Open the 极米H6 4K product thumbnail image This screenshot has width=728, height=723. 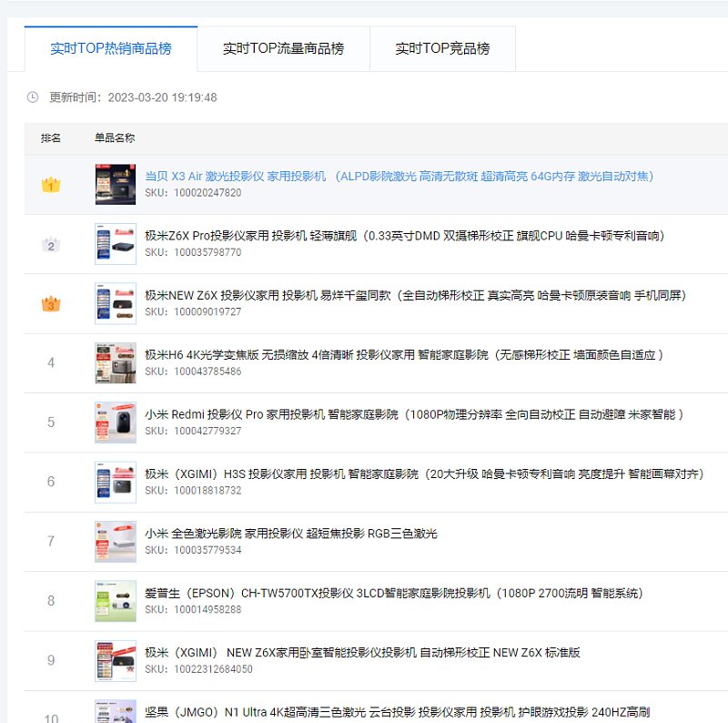[x=116, y=363]
